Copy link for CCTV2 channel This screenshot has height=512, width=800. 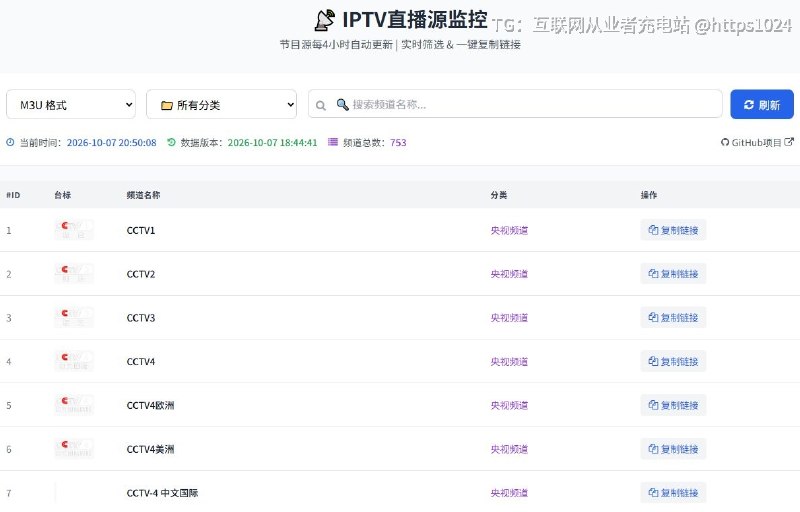tap(673, 274)
